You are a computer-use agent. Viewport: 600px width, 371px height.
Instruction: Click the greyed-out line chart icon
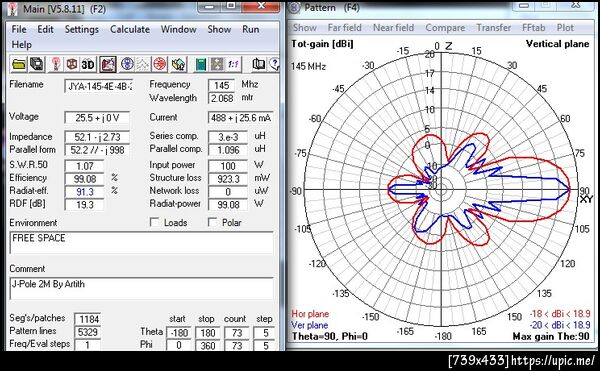(x=143, y=64)
